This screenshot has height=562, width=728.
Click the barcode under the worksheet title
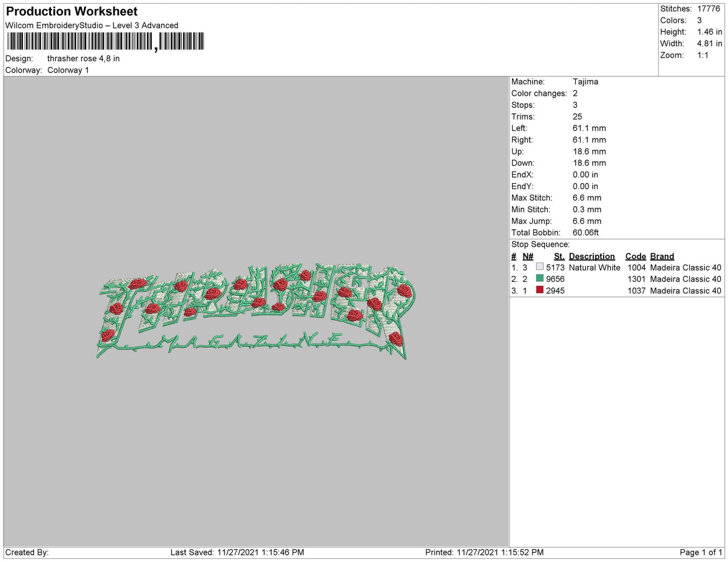(x=106, y=41)
